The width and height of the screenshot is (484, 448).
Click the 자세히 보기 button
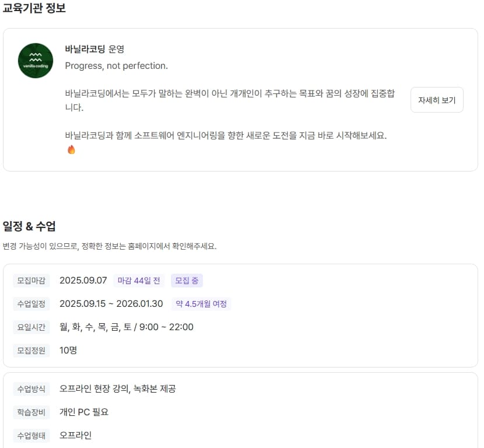[437, 100]
